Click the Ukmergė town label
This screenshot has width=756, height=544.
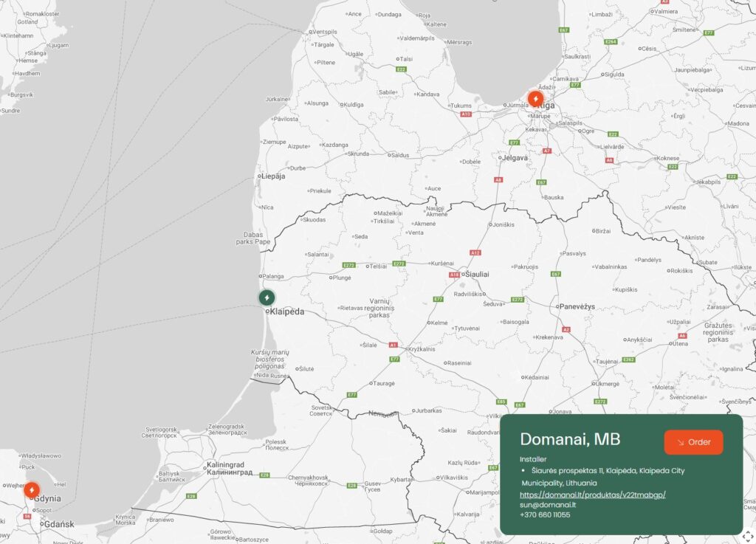point(608,384)
